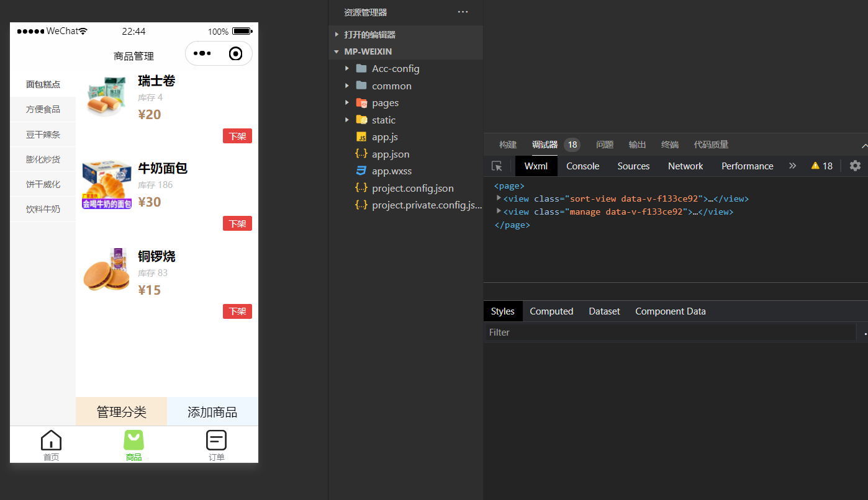The image size is (868, 500).
Task: Switch to the 代码质量 tab
Action: point(711,145)
